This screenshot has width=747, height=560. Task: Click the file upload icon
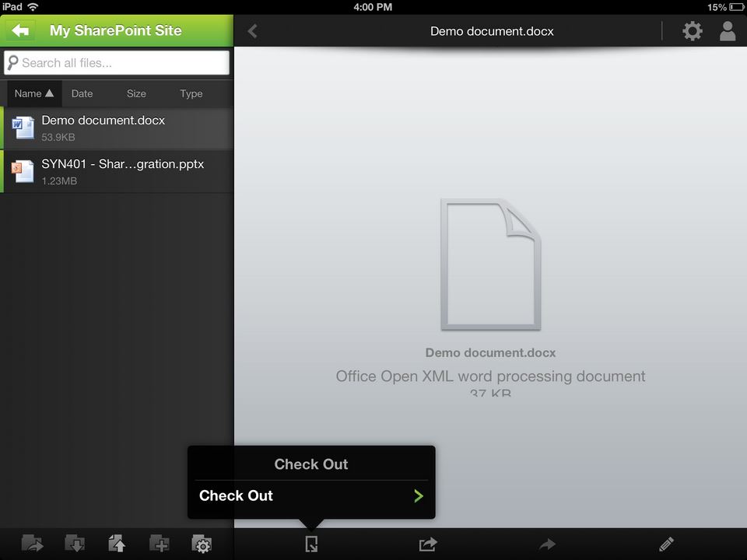pyautogui.click(x=117, y=544)
